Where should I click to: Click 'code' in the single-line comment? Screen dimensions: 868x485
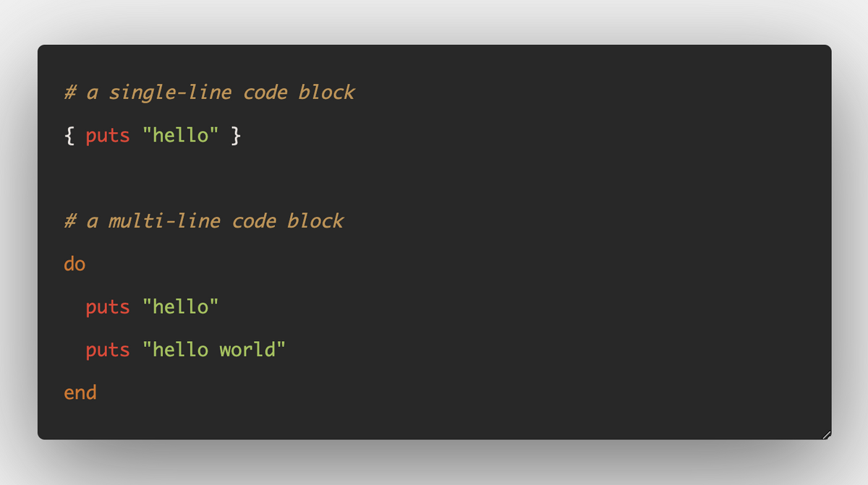pyautogui.click(x=265, y=92)
